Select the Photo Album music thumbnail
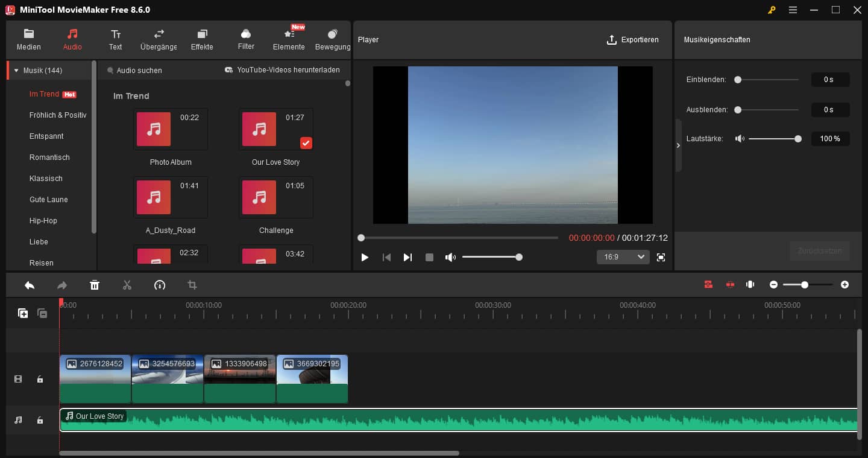Image resolution: width=868 pixels, height=458 pixels. coord(153,129)
